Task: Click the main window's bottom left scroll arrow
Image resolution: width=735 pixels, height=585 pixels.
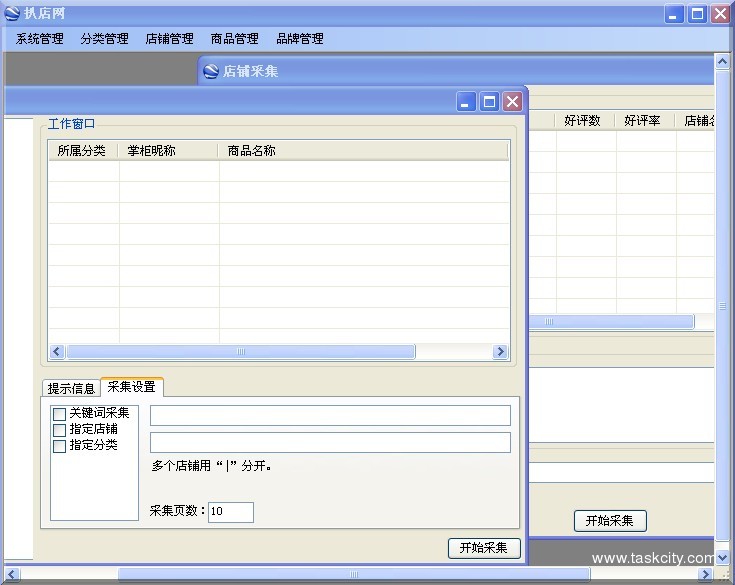Action: [12, 574]
